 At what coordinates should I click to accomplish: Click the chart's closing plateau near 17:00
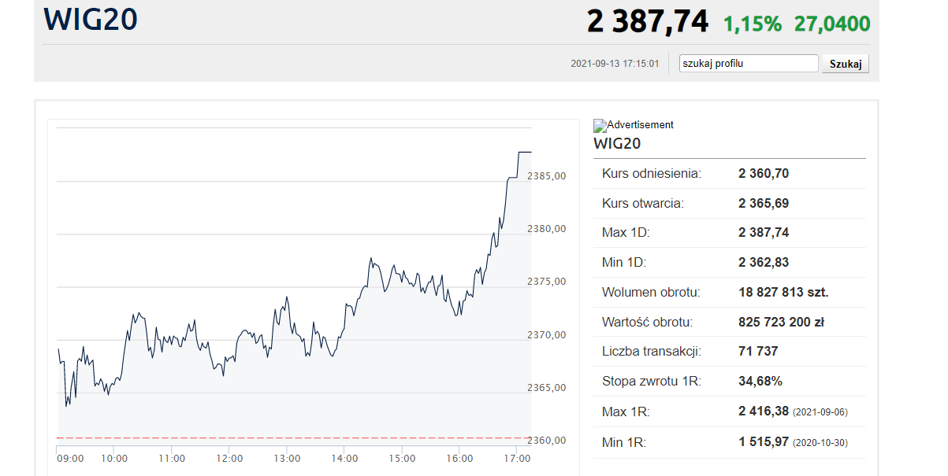point(525,152)
